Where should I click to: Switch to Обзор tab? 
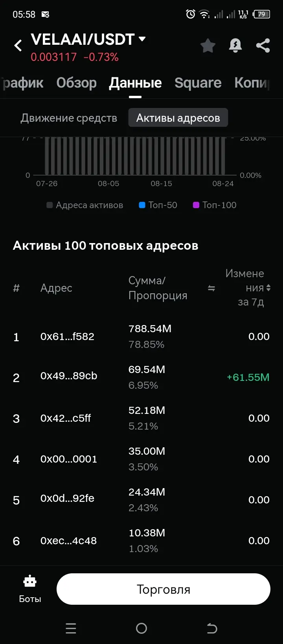click(x=76, y=83)
